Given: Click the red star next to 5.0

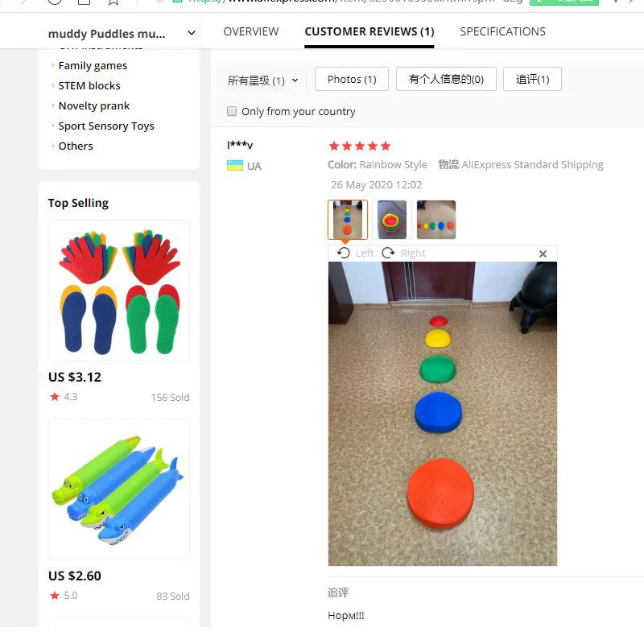Looking at the screenshot, I should click(55, 596).
